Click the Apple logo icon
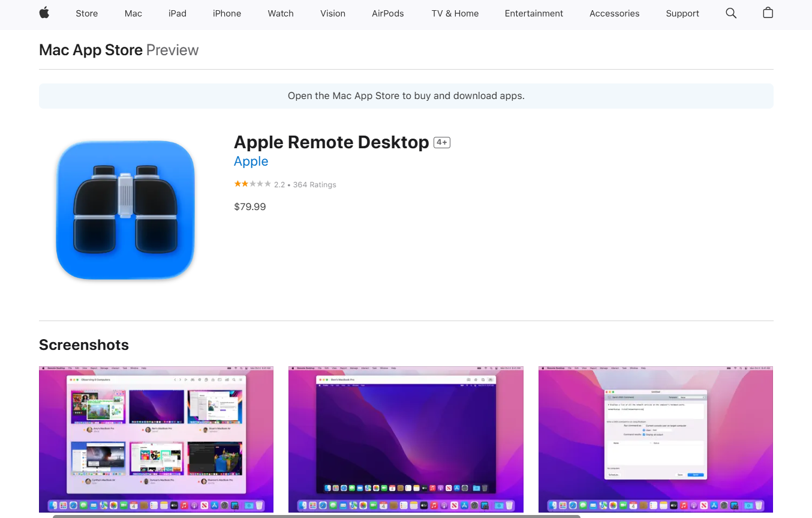Viewport: 812px width, 518px height. (44, 13)
